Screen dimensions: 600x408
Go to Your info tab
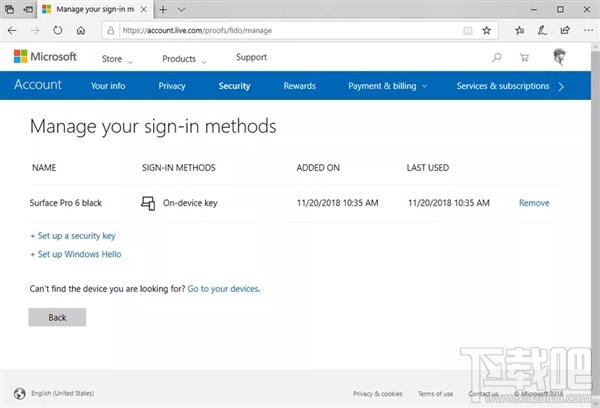(x=108, y=86)
